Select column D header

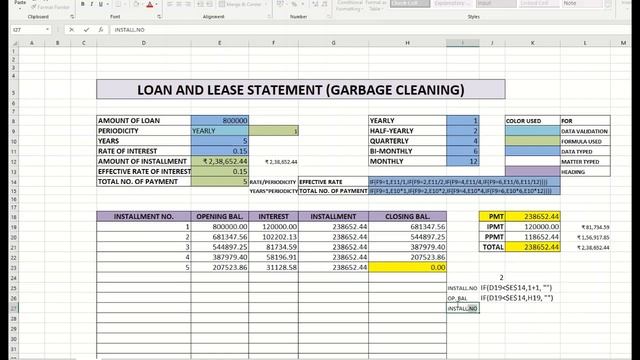[144, 43]
